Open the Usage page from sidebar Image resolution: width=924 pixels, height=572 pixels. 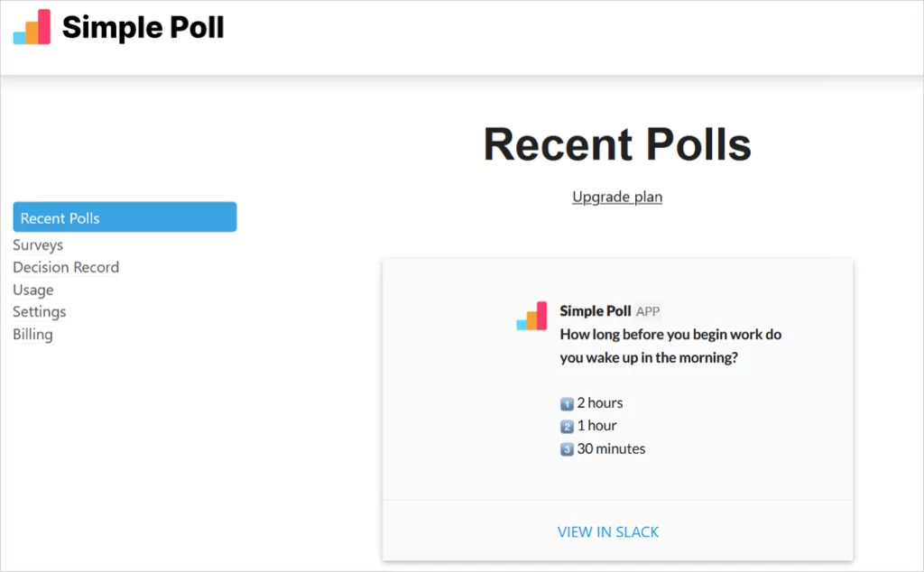(x=33, y=290)
